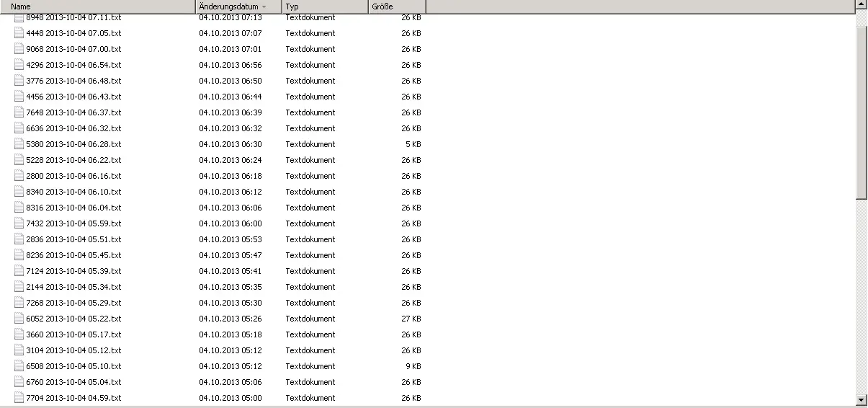Click document icon of 6636 2013-10-04 06.32.txt
868x408 pixels.
19,128
